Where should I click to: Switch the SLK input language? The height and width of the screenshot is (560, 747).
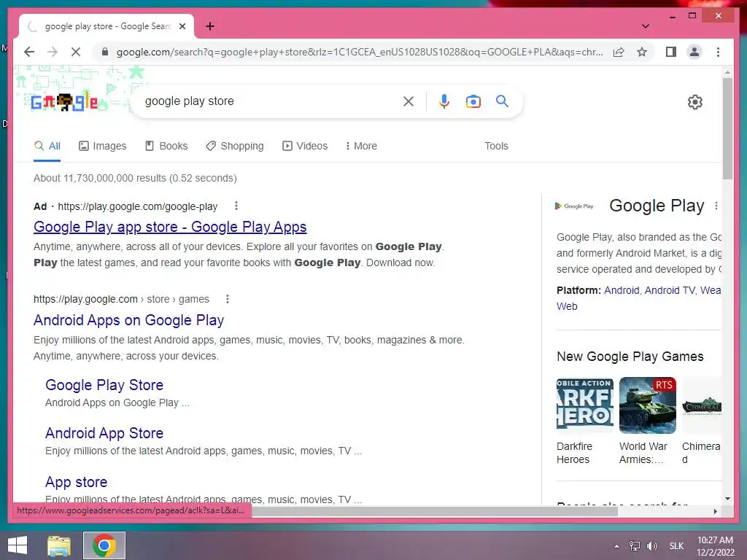[x=676, y=546]
